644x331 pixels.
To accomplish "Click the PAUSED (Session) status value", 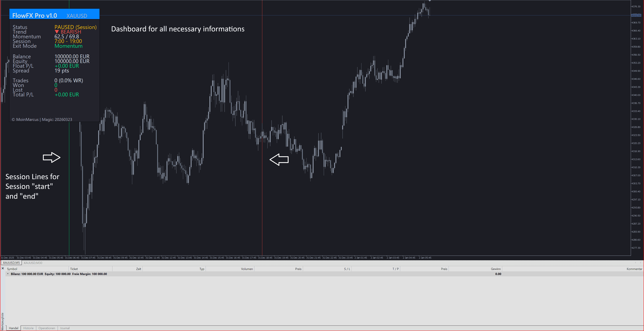I will 75,27.
